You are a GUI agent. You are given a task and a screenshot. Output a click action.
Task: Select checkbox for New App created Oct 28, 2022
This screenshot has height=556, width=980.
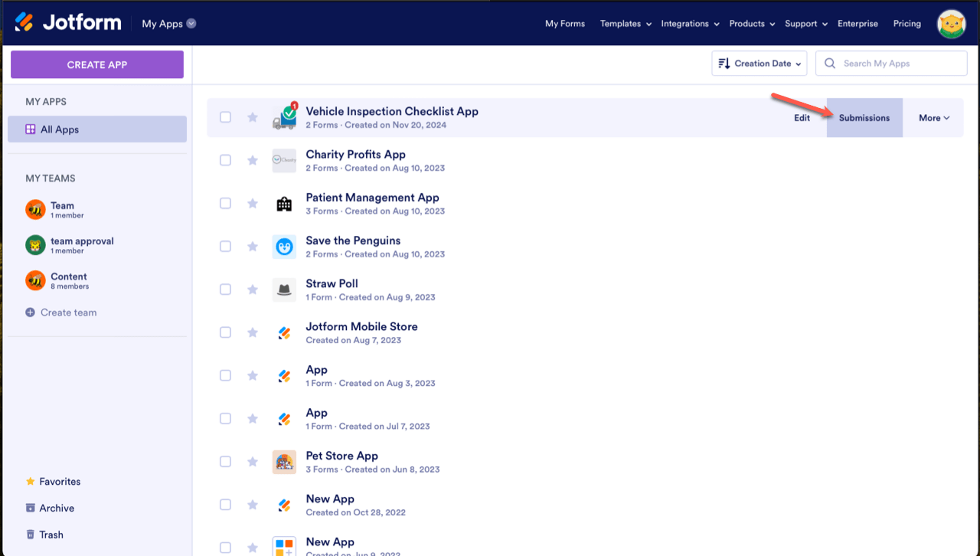[225, 504]
